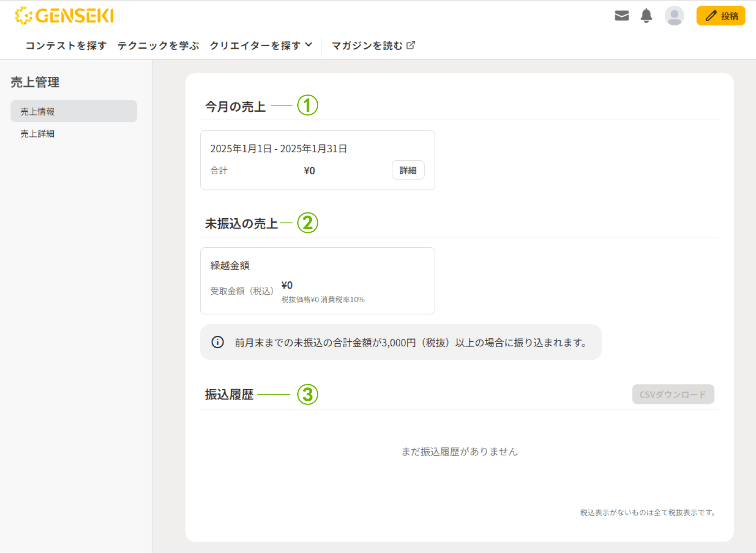The height and width of the screenshot is (553, 756).
Task: Click the まだ振込履歴がありません message
Action: coord(459,451)
